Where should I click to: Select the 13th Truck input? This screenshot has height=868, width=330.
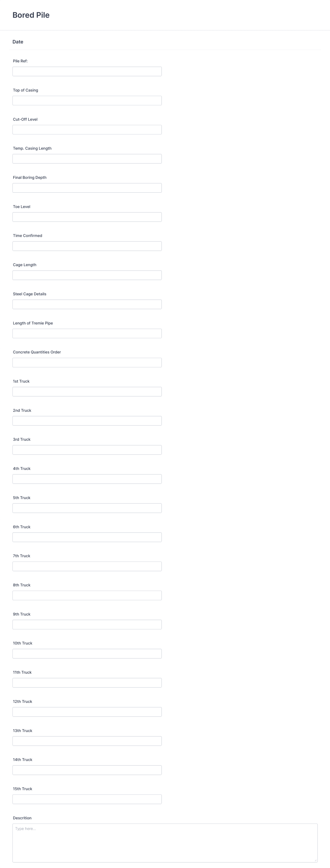(87, 741)
